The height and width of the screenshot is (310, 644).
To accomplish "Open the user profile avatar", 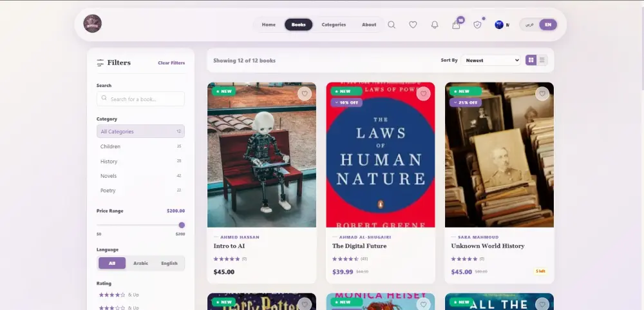I will pos(499,24).
